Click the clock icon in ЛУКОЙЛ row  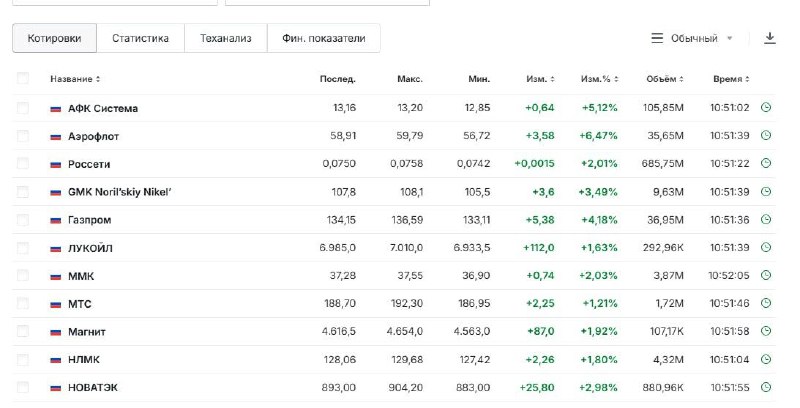pyautogui.click(x=765, y=247)
